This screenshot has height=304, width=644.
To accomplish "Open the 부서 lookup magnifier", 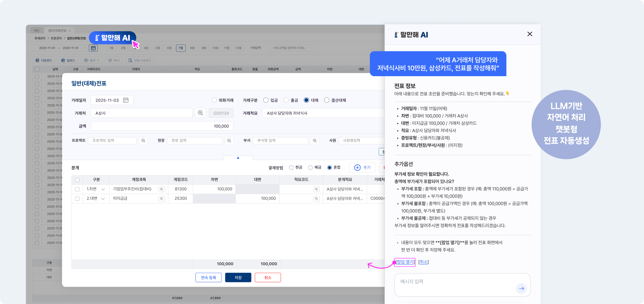I will click(x=315, y=141).
